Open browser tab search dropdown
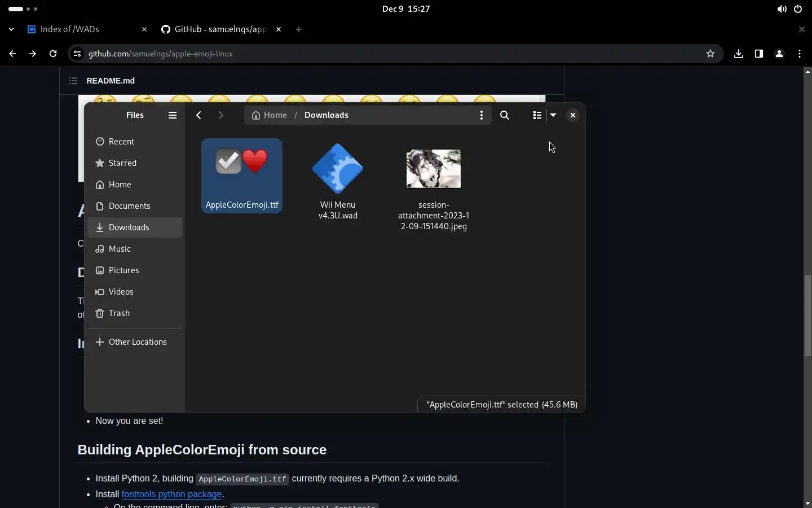Image resolution: width=812 pixels, height=508 pixels. pos(11,29)
